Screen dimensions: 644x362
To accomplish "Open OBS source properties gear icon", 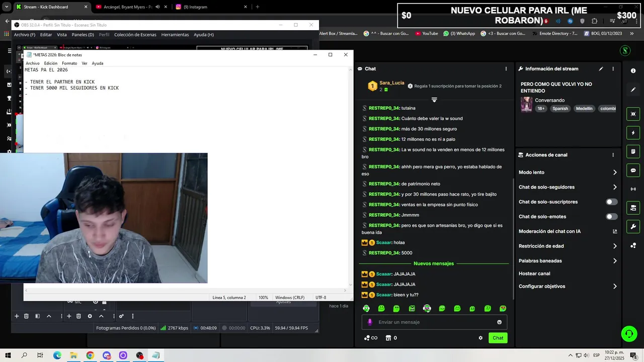I will pyautogui.click(x=90, y=316).
